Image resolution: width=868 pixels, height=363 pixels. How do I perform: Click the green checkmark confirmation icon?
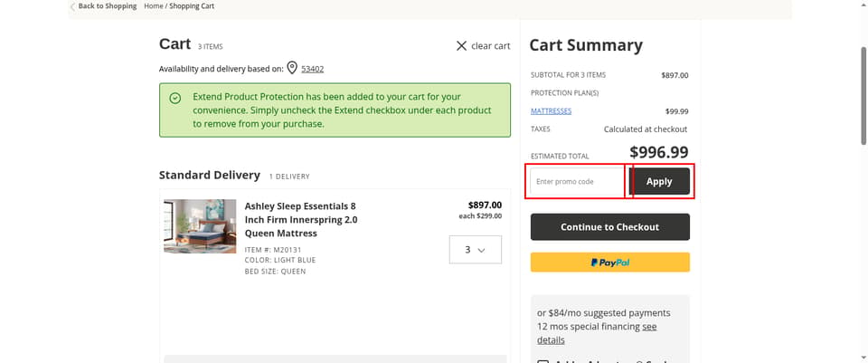tap(175, 98)
